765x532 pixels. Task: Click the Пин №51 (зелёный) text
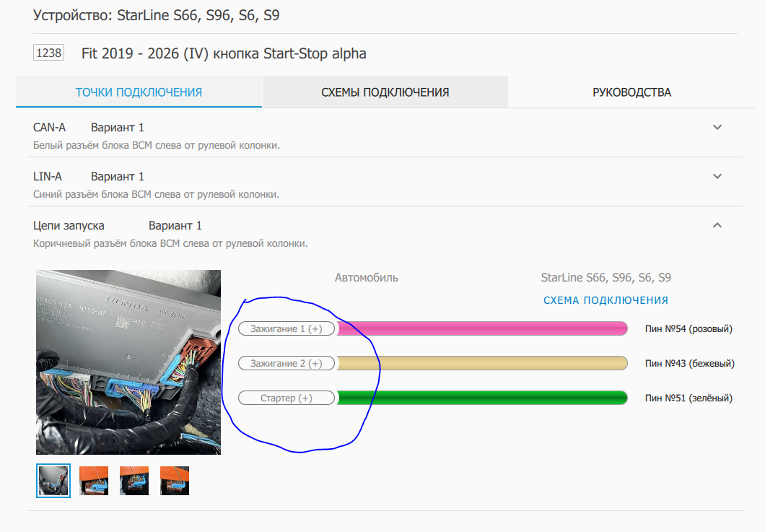[x=688, y=398]
